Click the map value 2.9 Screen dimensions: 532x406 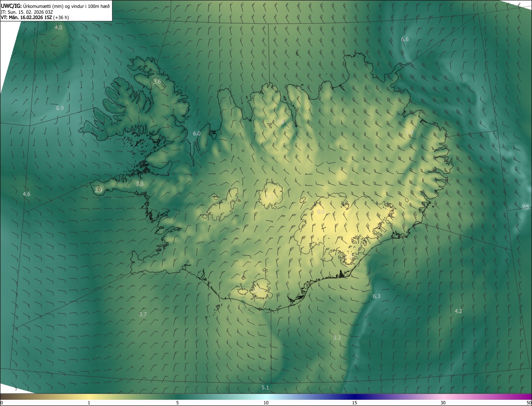point(99,190)
